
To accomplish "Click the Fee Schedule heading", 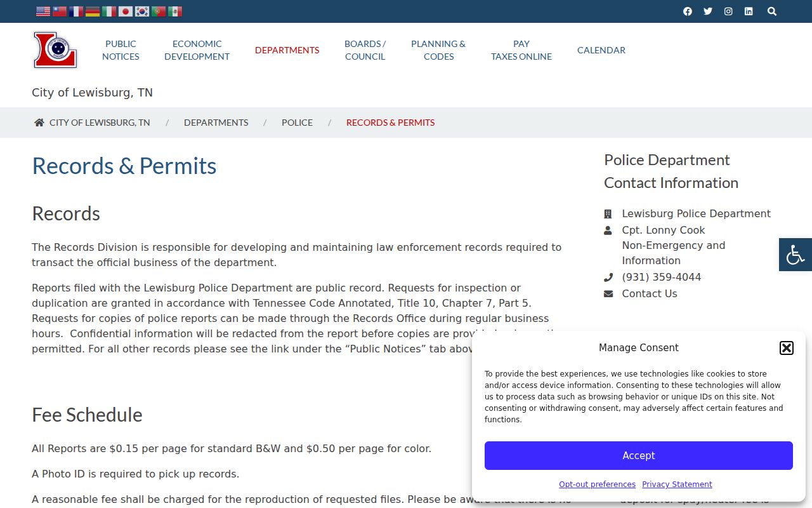I will click(x=87, y=415).
